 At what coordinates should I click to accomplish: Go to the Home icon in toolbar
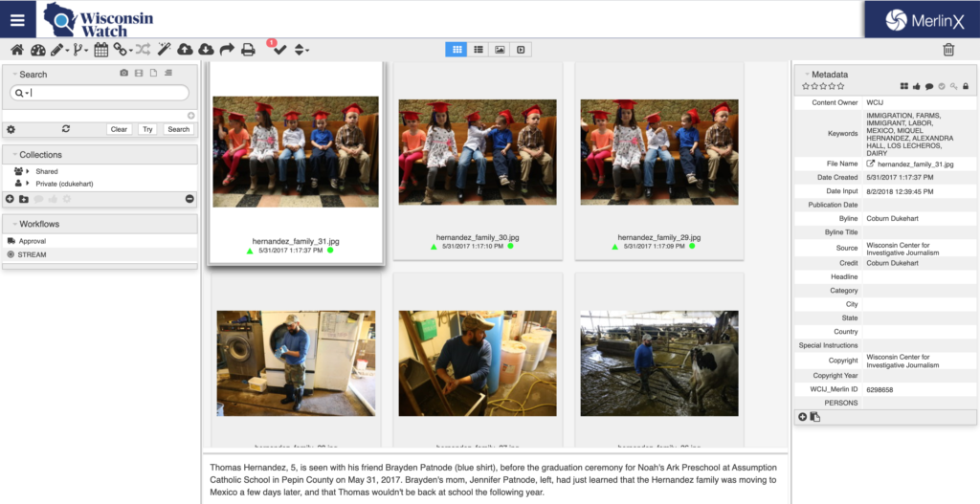17,50
